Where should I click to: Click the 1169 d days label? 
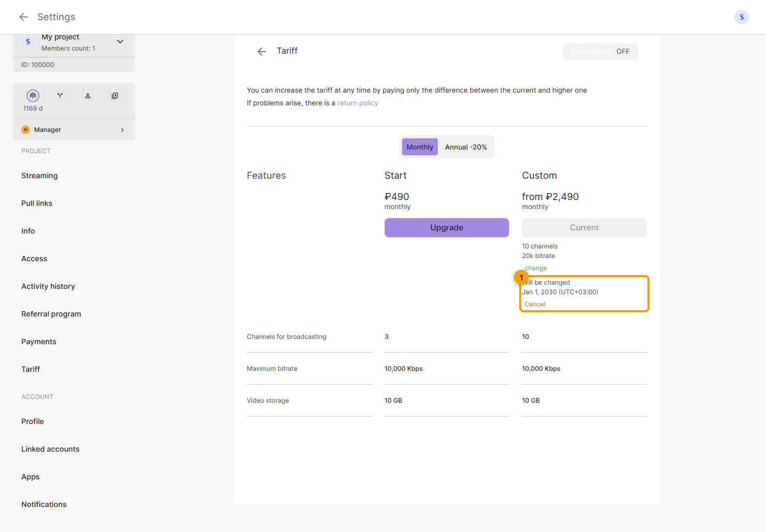tap(33, 109)
